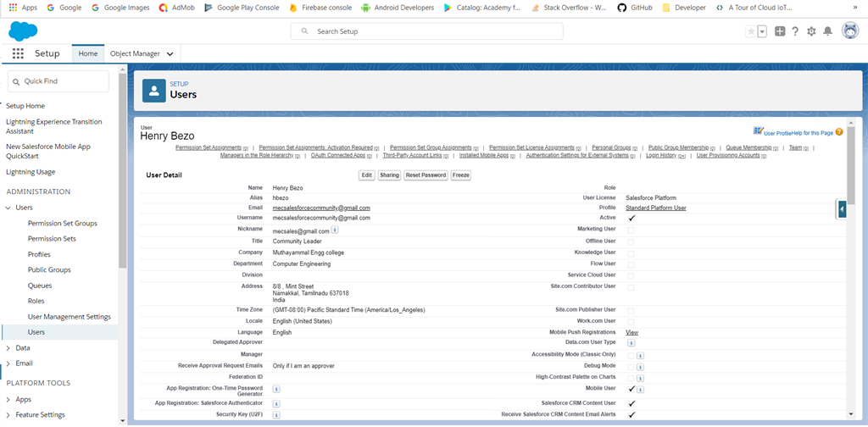Open Permission Sets in the sidebar
This screenshot has width=868, height=427.
(52, 239)
